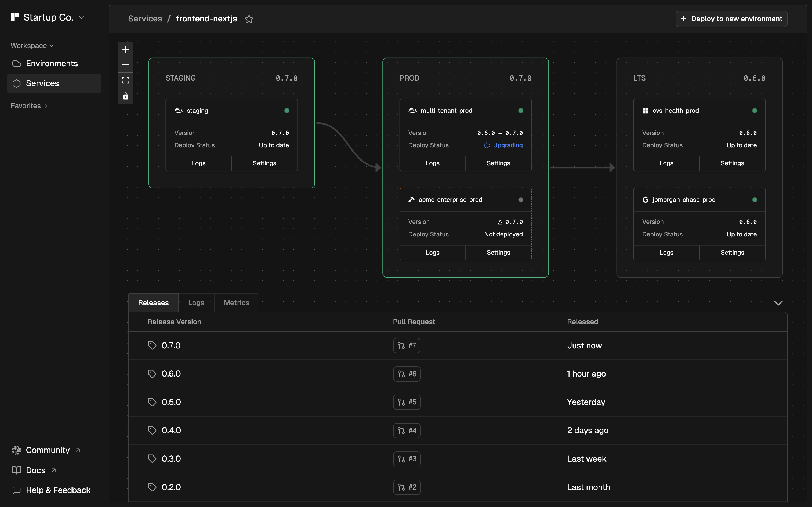The image size is (812, 507).
Task: Click the Environments cloud icon in sidebar
Action: [x=16, y=64]
